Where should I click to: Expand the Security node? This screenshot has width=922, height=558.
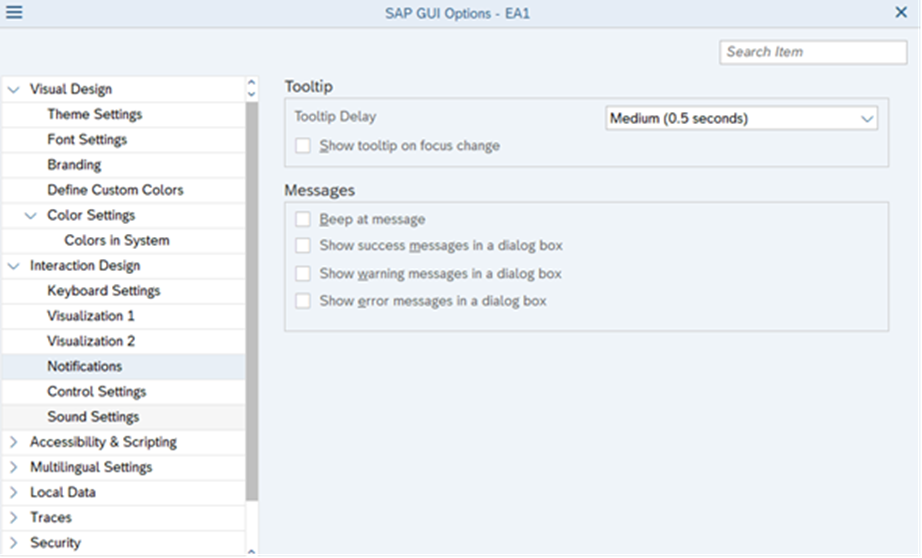click(x=13, y=543)
